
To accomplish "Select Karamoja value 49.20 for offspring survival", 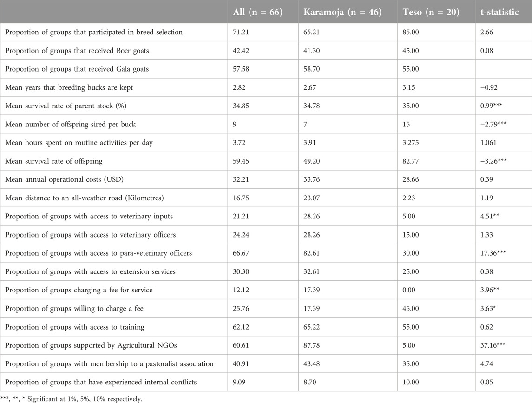I will pos(311,161).
